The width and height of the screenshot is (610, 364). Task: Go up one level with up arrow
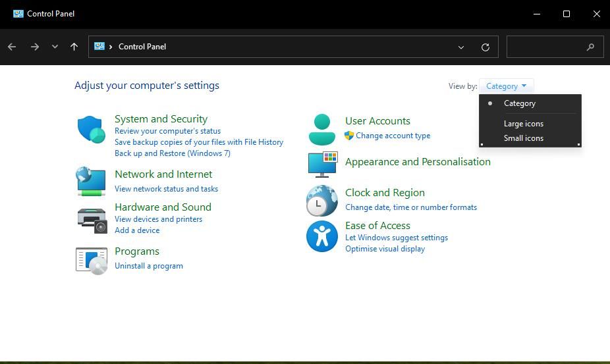(x=74, y=47)
